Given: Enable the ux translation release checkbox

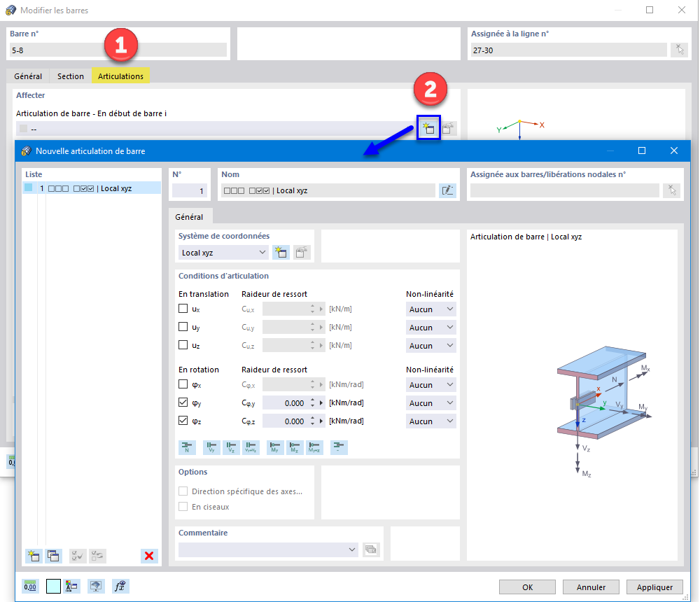Looking at the screenshot, I should [183, 309].
